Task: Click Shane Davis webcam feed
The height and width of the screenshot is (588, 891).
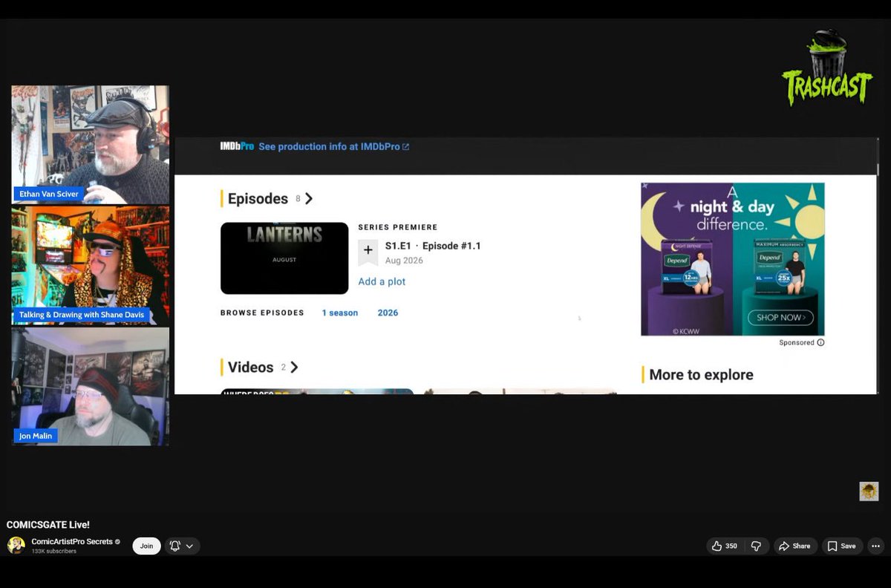Action: click(x=91, y=265)
